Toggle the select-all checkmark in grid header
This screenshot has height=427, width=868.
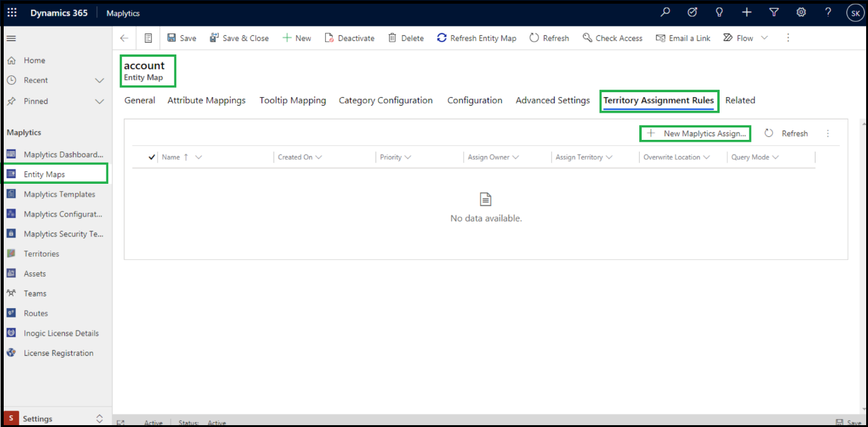coord(151,157)
